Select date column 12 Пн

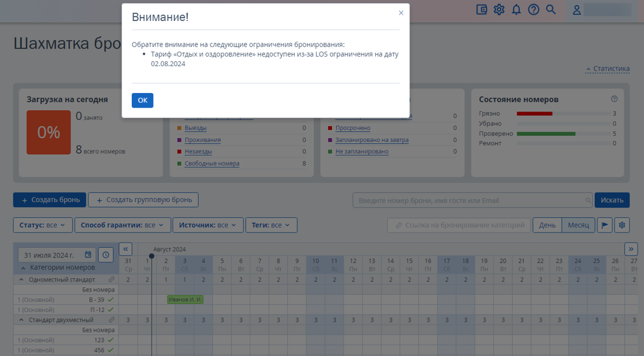click(353, 265)
